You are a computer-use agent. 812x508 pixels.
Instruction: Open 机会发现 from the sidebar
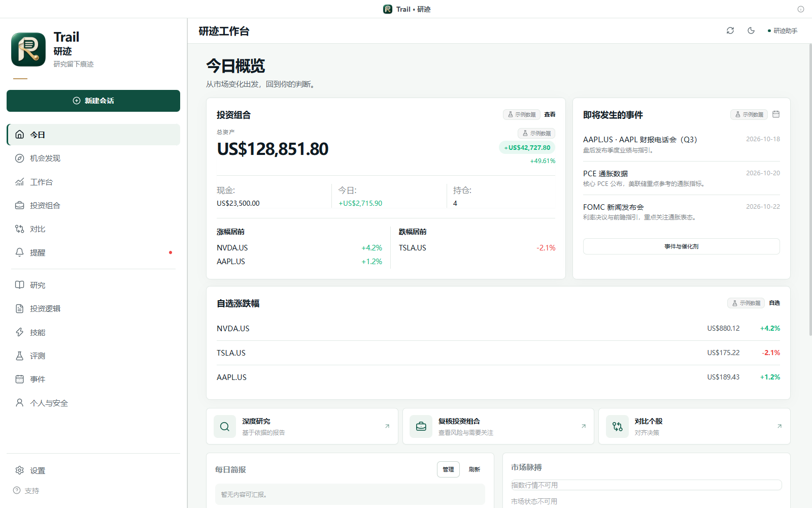click(93, 158)
